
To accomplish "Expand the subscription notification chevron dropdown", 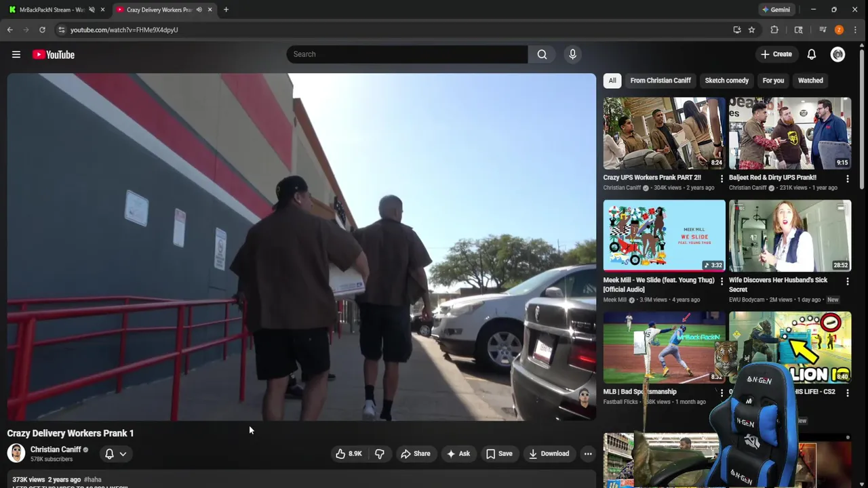I will tap(123, 453).
